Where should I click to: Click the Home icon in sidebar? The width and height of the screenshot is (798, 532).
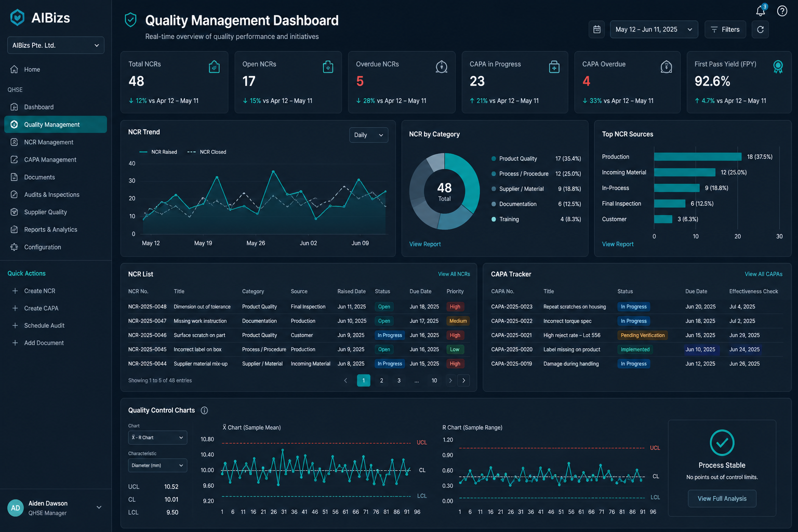14,69
